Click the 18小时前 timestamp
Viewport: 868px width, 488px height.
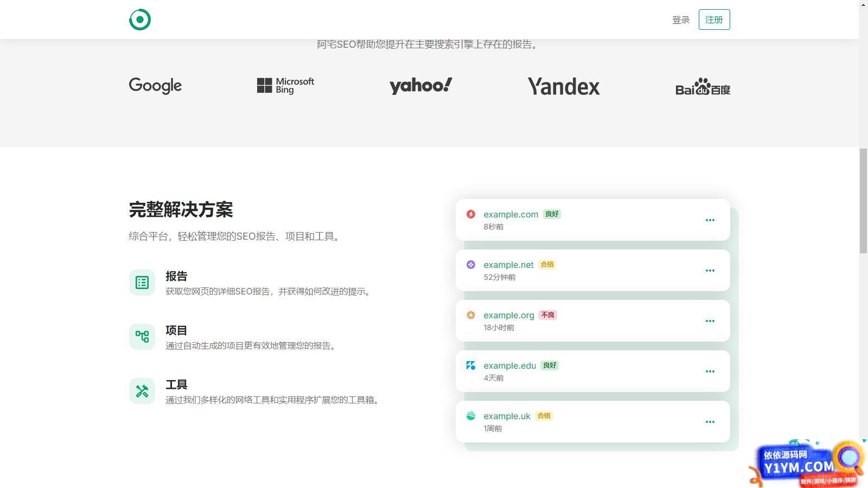pos(499,328)
